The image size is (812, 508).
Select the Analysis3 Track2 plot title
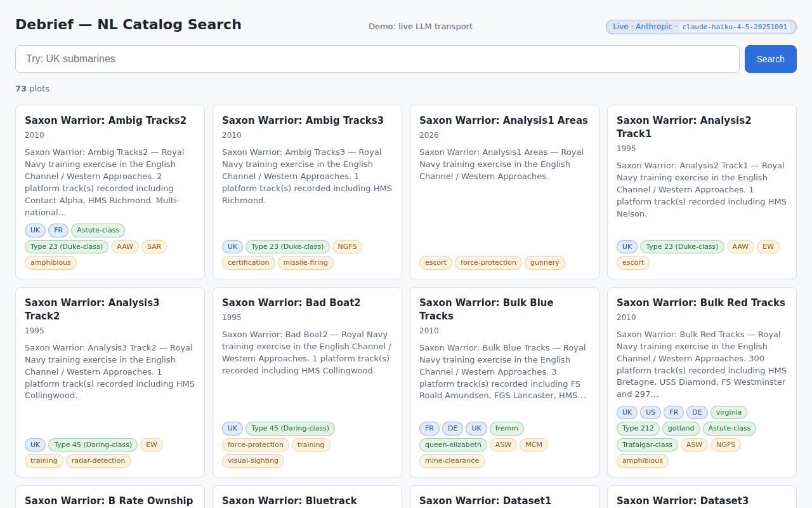tap(92, 309)
